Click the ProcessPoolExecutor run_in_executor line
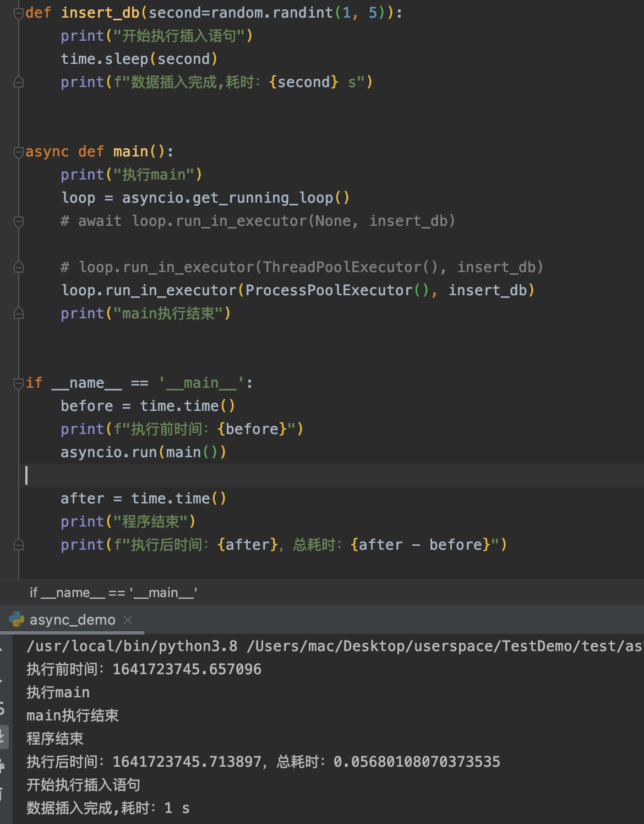The image size is (644, 824). pos(298,290)
